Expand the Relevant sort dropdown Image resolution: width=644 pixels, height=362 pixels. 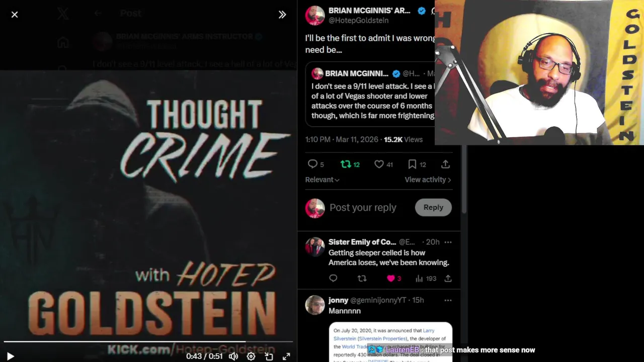[323, 179]
